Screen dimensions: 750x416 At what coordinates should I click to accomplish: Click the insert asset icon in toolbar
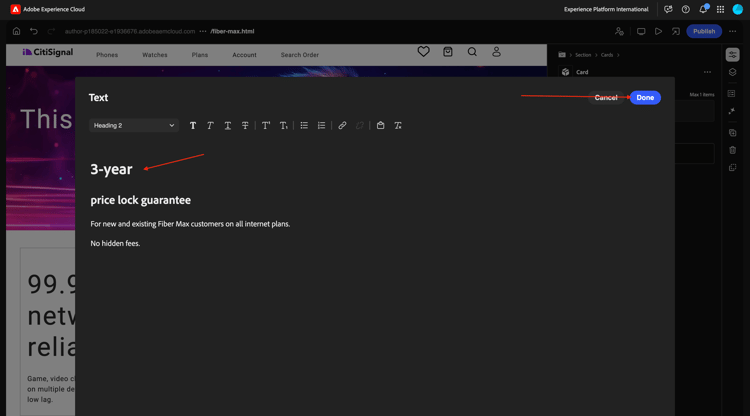point(380,125)
